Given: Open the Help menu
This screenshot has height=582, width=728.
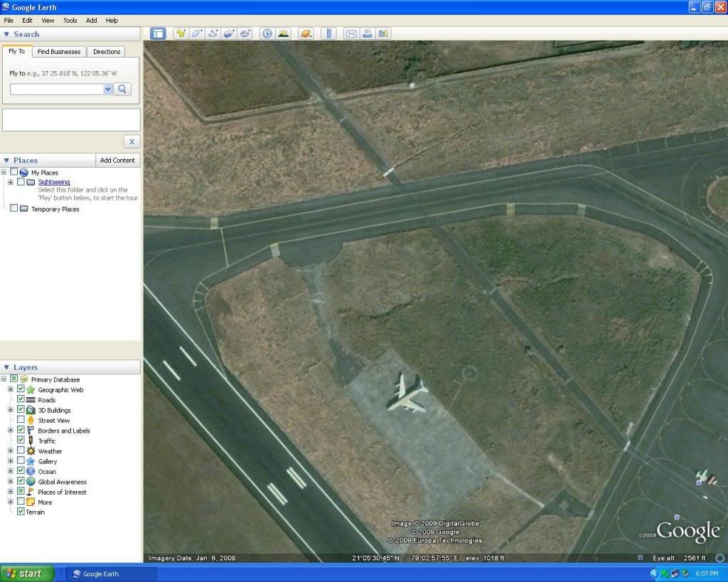Looking at the screenshot, I should click(112, 21).
